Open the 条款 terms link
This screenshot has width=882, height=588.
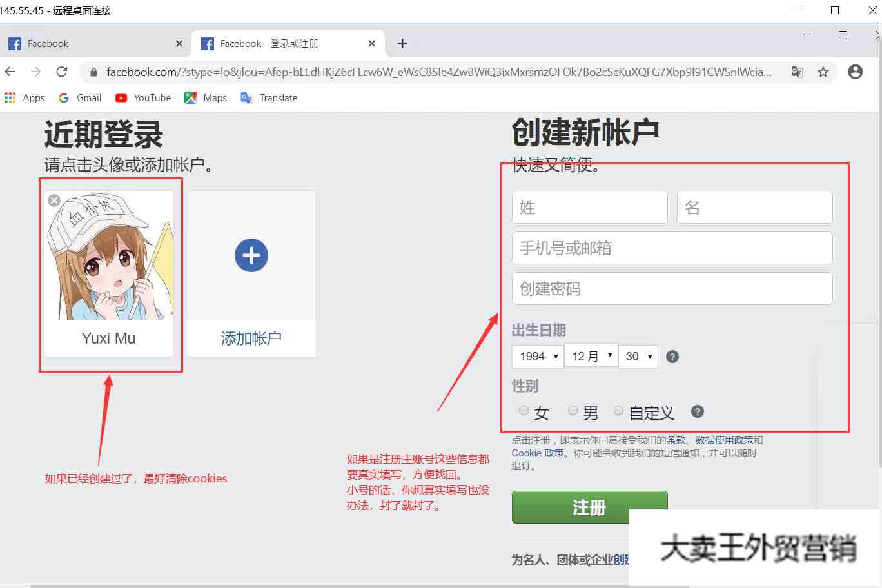[676, 440]
